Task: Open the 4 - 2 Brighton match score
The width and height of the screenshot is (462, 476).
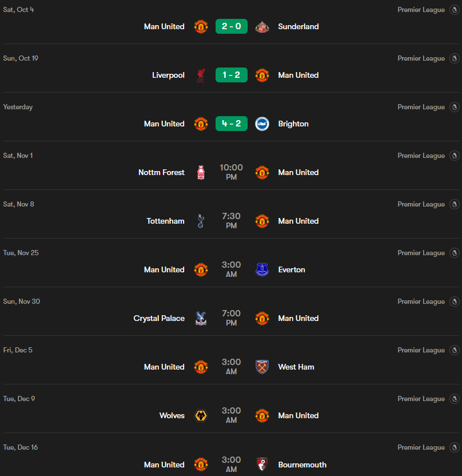Action: [x=232, y=124]
